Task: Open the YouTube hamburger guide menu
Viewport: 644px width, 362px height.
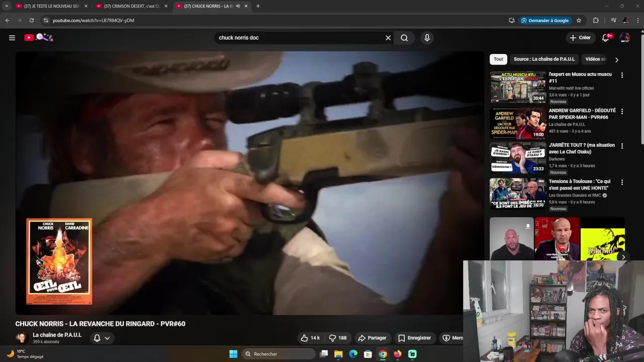Action: point(12,38)
